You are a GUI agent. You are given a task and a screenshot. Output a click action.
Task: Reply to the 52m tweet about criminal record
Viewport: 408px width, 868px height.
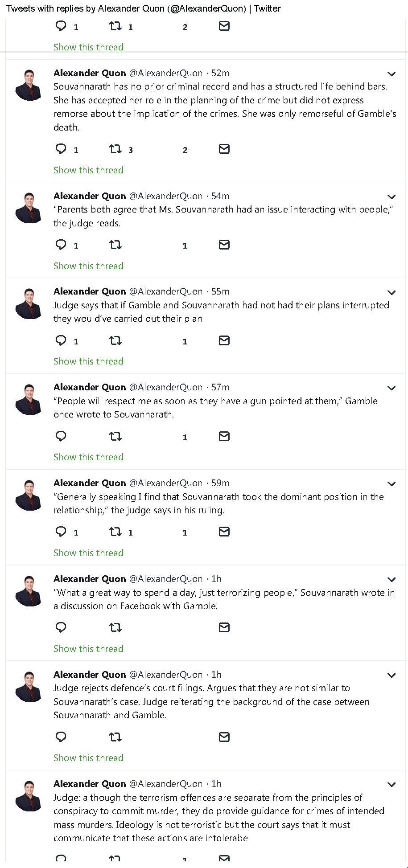pyautogui.click(x=61, y=149)
